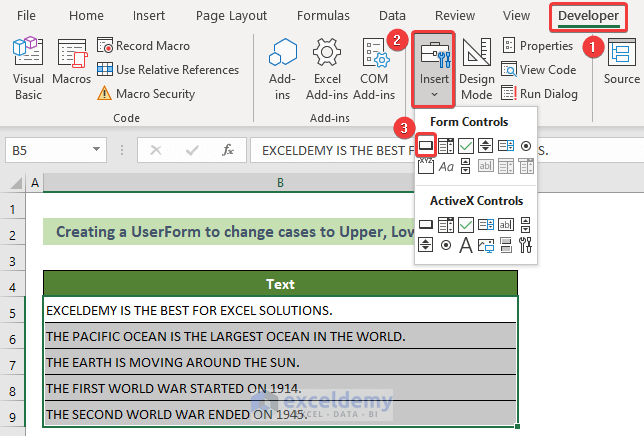
Task: Insert an ActiveX Option Button
Action: pos(446,245)
